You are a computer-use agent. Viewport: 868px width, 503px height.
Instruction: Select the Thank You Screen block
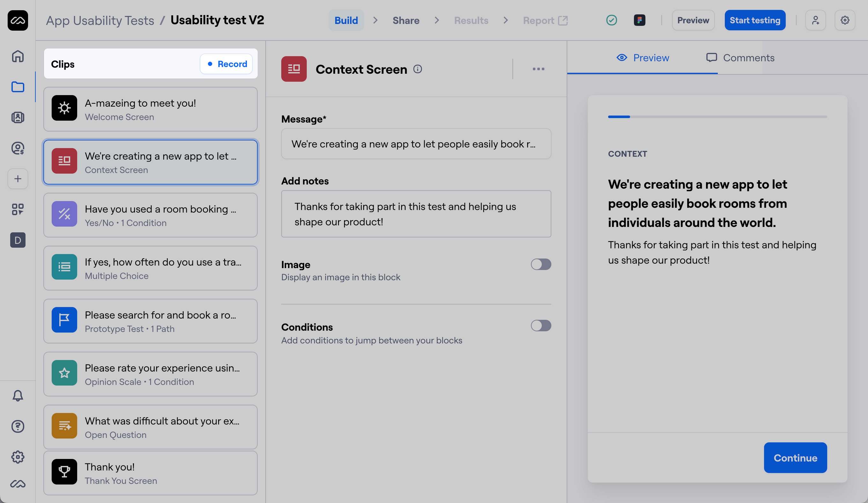pyautogui.click(x=151, y=473)
